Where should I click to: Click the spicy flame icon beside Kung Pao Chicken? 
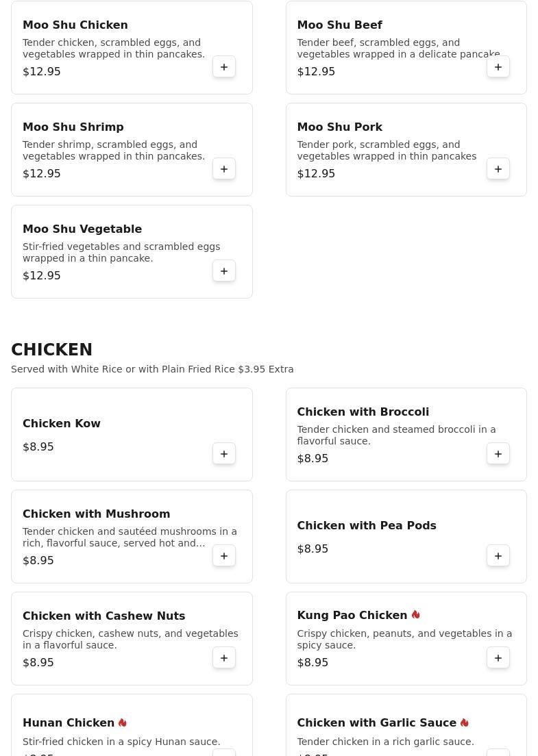(x=416, y=615)
